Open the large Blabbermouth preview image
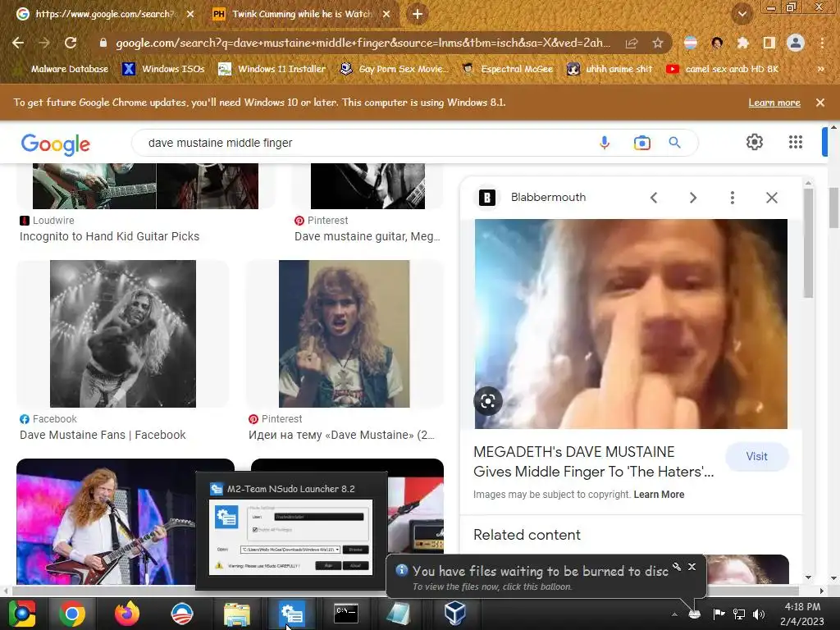Image resolution: width=840 pixels, height=630 pixels. [631, 323]
